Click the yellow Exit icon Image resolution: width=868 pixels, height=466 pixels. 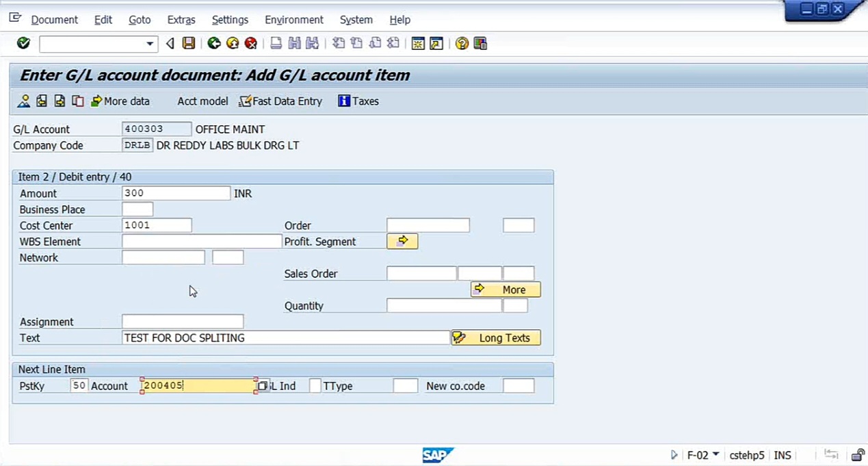233,44
